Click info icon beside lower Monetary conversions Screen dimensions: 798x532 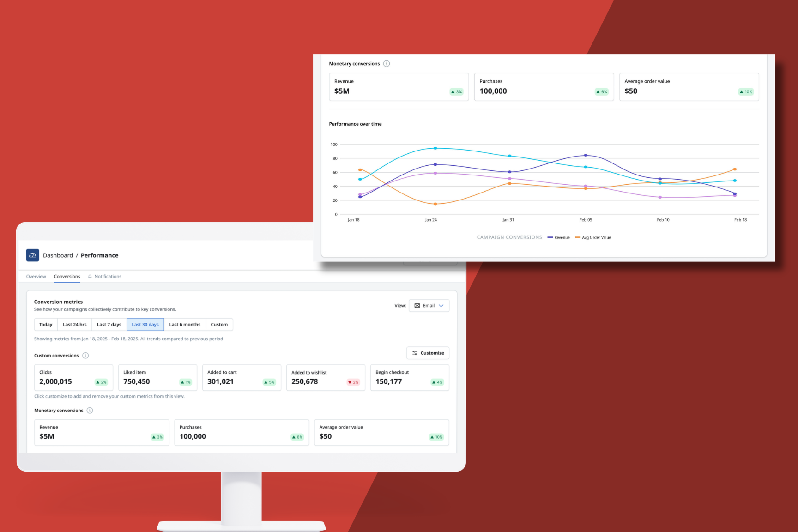[x=90, y=411]
